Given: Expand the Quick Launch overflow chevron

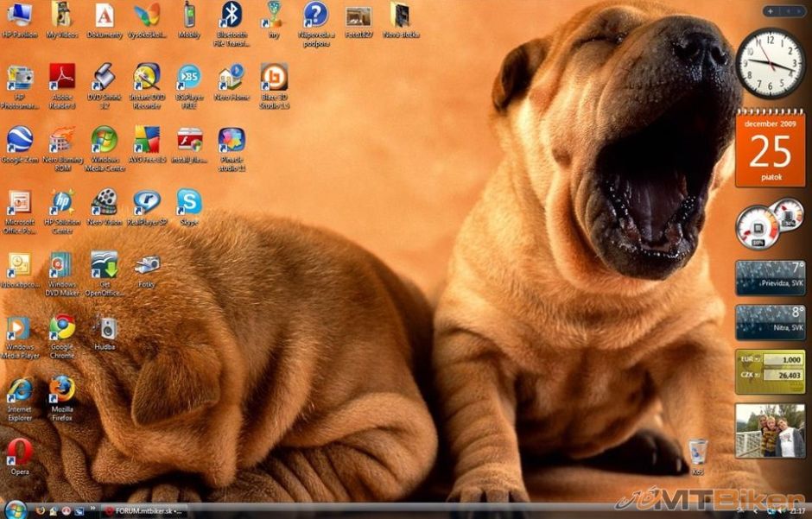Looking at the screenshot, I should coord(92,510).
